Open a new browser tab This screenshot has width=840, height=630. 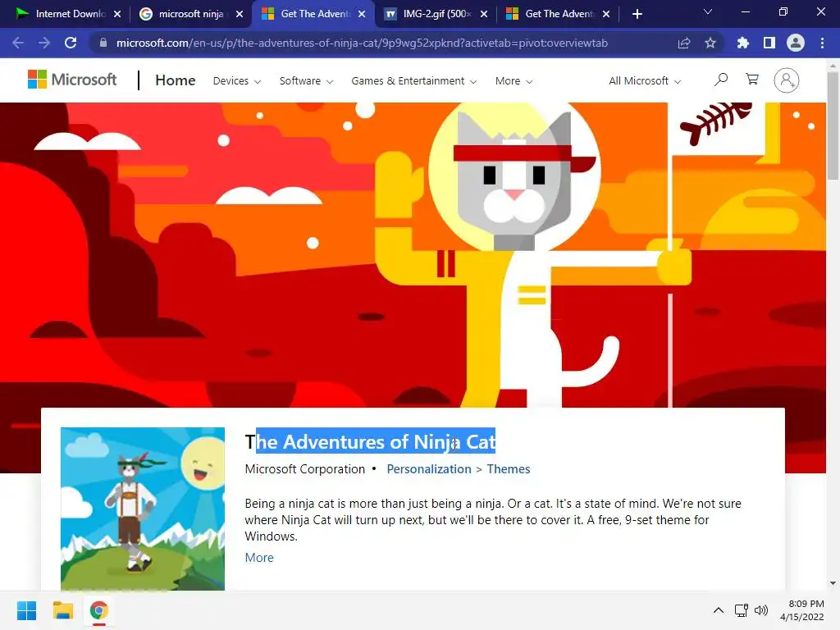point(637,14)
